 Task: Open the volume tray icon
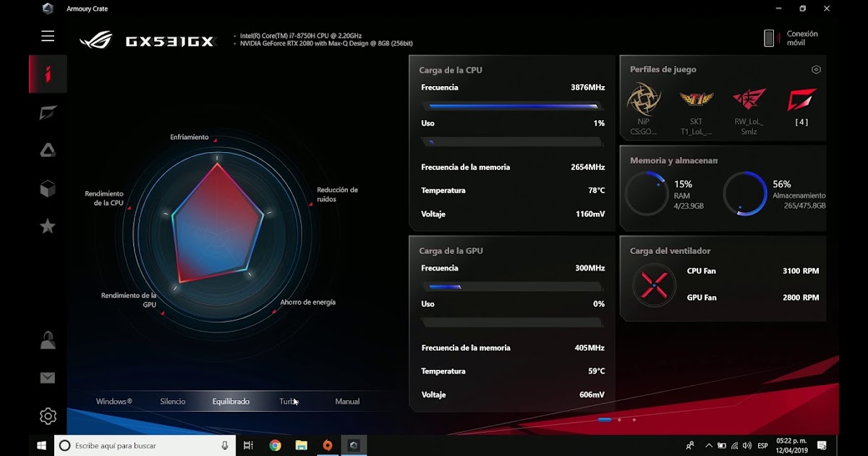pos(747,446)
